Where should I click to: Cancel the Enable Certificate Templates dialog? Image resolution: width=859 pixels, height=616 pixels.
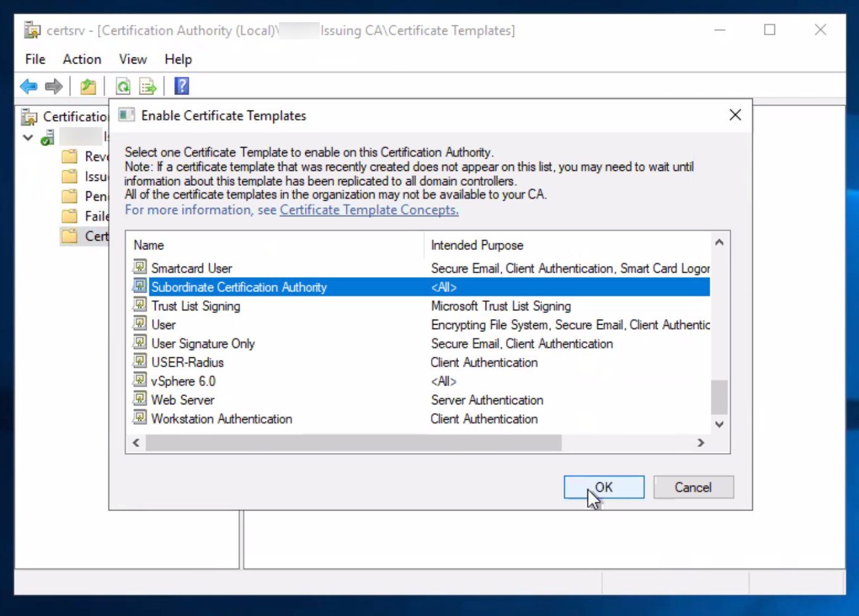pyautogui.click(x=693, y=487)
